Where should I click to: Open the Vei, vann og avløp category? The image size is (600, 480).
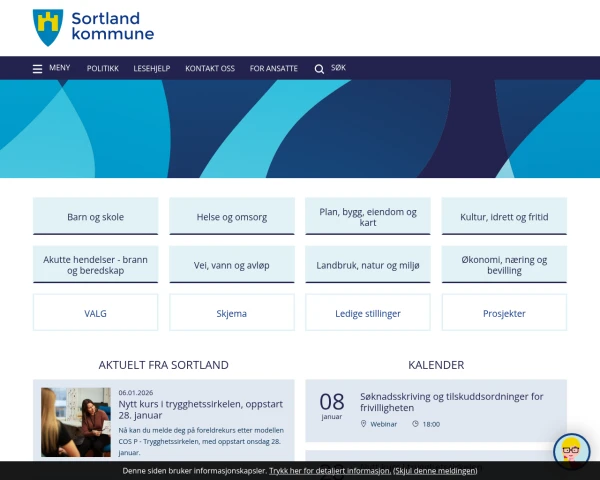click(232, 264)
